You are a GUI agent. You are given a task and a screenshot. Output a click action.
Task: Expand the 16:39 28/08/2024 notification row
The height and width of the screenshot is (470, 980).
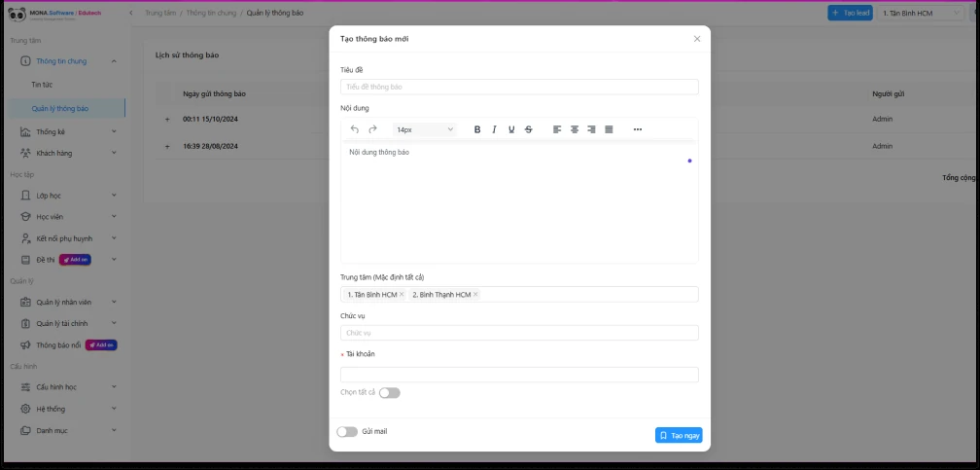[x=167, y=146]
